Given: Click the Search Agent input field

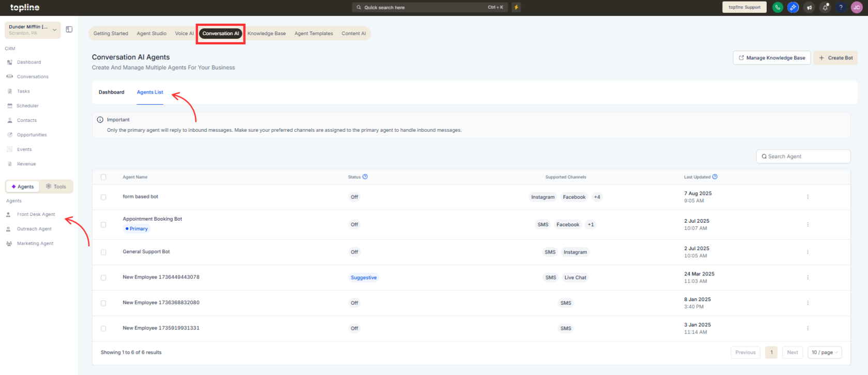Looking at the screenshot, I should coord(803,157).
